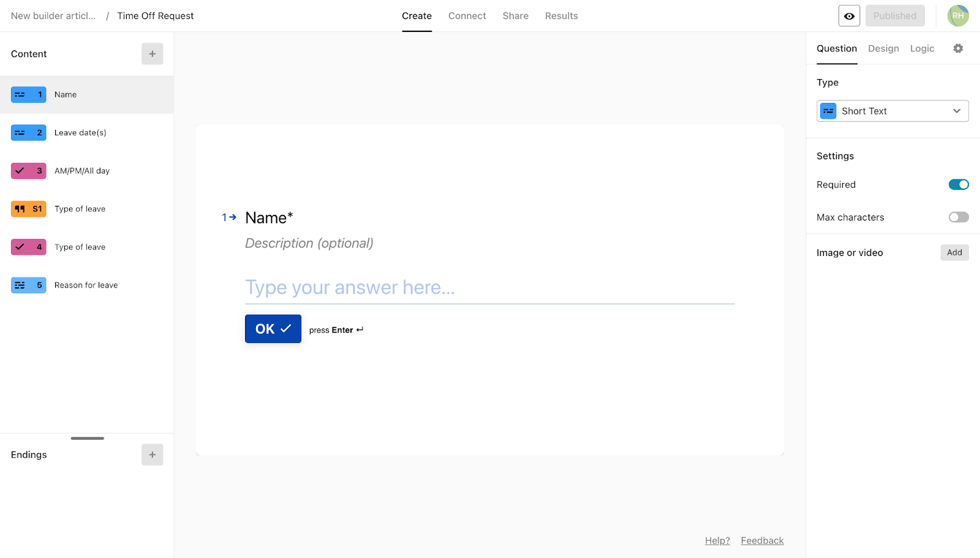Open the Design panel tab
The width and height of the screenshot is (980, 558).
coord(883,48)
